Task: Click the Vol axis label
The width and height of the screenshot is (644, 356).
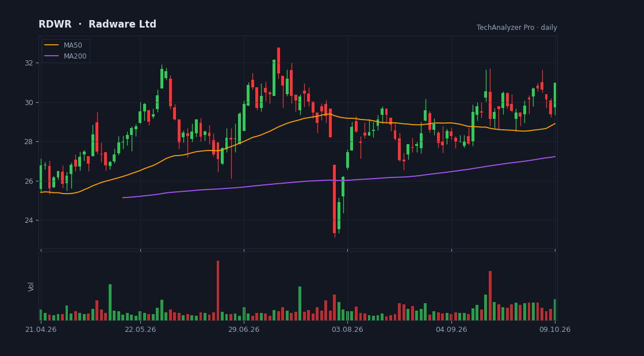Action: (x=31, y=287)
